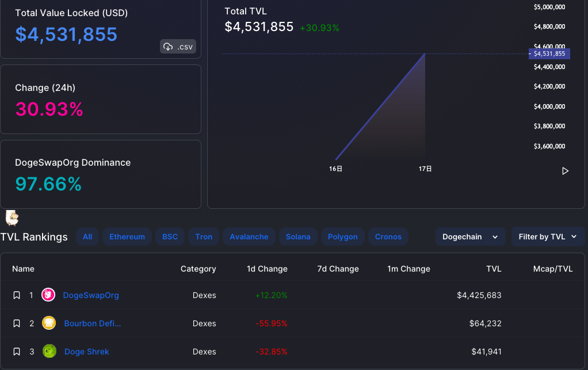Click the Doge Shrek green logo icon
The height and width of the screenshot is (370, 588).
pos(49,351)
